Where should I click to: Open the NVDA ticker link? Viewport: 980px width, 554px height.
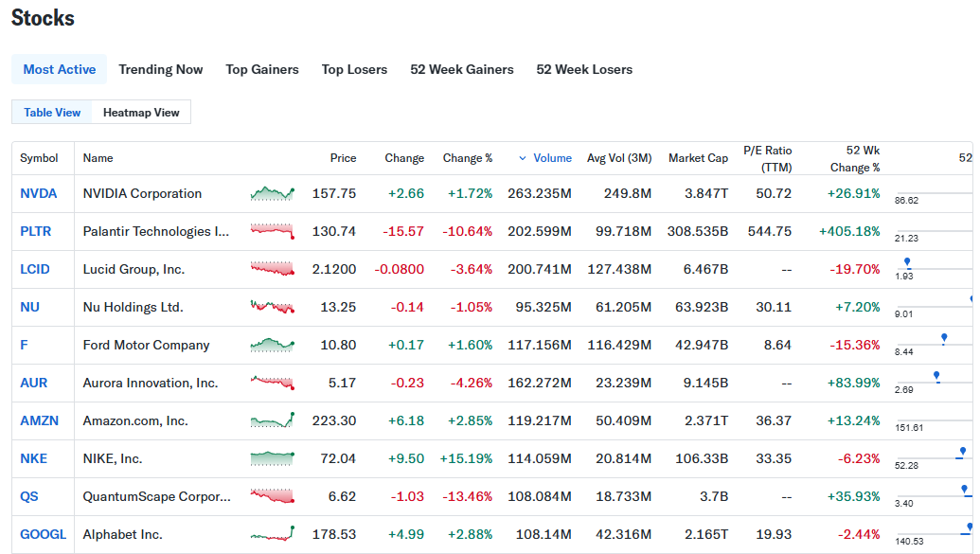coord(38,194)
